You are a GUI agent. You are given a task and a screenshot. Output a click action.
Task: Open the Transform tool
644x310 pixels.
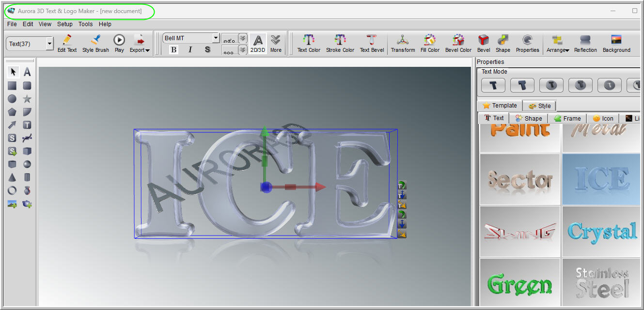tap(403, 43)
